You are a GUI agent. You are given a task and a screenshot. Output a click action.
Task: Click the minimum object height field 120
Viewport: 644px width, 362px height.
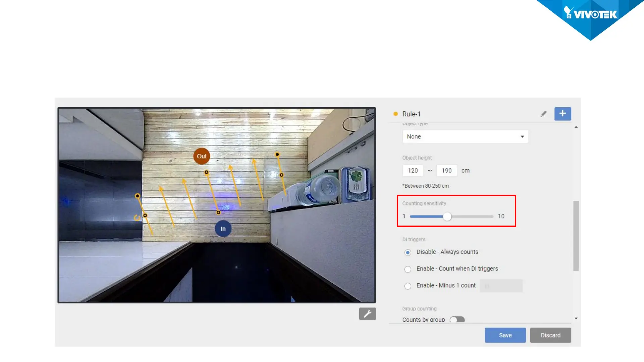coord(413,171)
